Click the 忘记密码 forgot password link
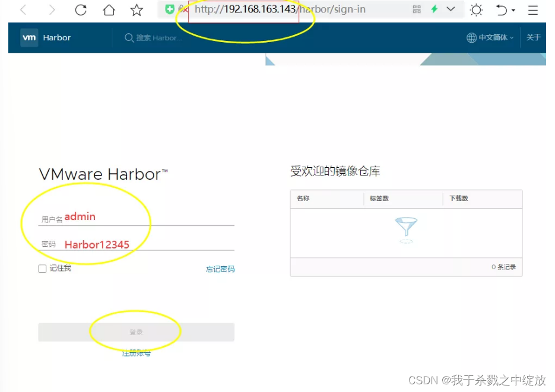The height and width of the screenshot is (392, 555). click(220, 269)
